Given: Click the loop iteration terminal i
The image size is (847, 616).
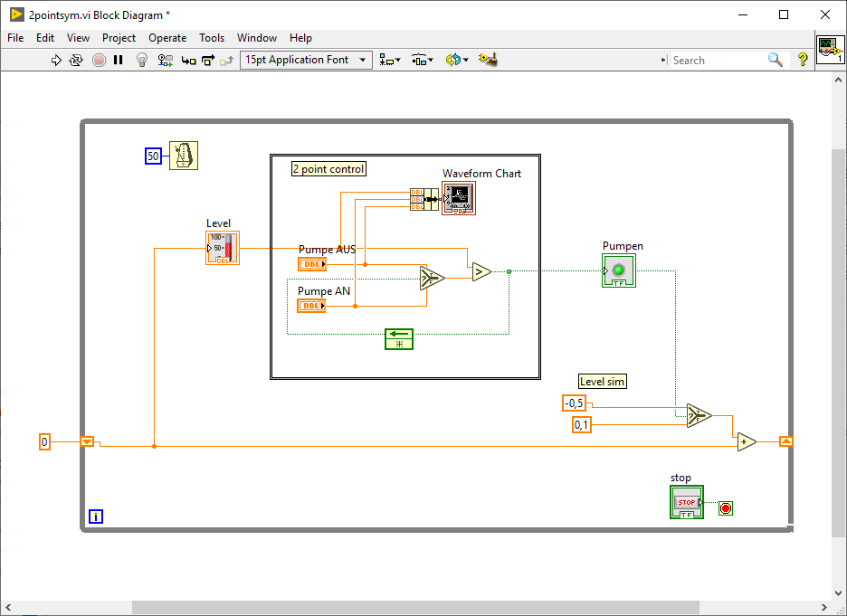Looking at the screenshot, I should (x=96, y=516).
